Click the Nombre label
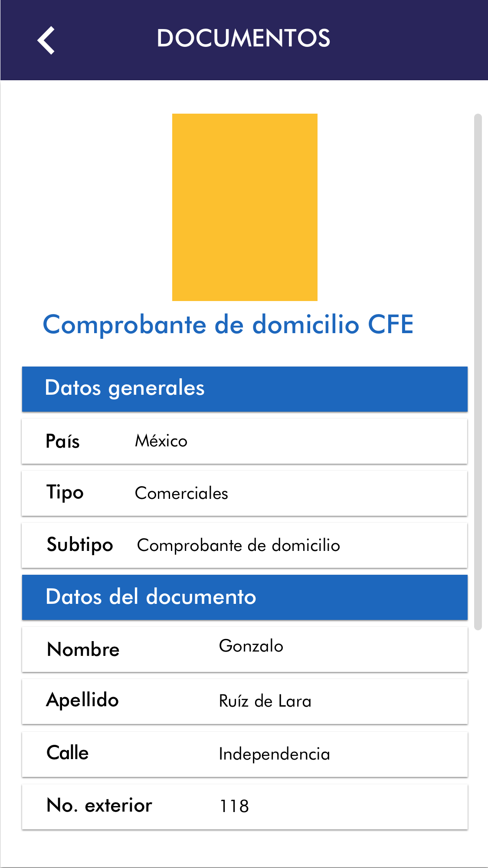This screenshot has width=488, height=868. tap(83, 650)
